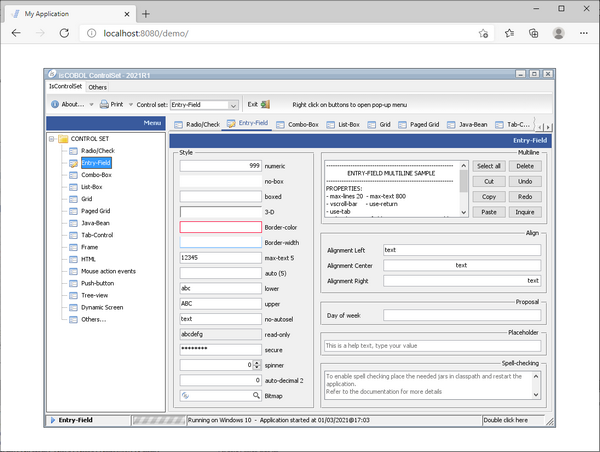Click the Radio/Check tree item icon
Viewport: 600px width, 452px height.
click(73, 151)
